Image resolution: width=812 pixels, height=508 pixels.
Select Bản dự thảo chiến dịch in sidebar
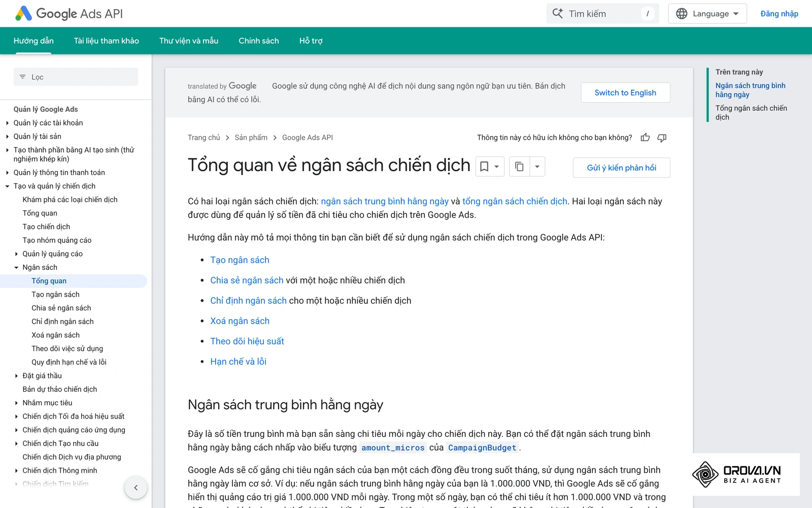60,389
